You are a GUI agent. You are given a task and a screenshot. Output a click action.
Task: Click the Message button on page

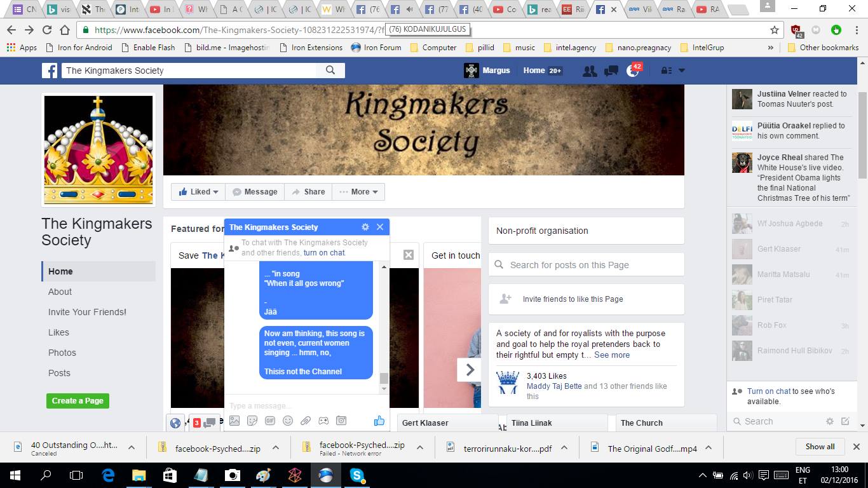pos(255,192)
